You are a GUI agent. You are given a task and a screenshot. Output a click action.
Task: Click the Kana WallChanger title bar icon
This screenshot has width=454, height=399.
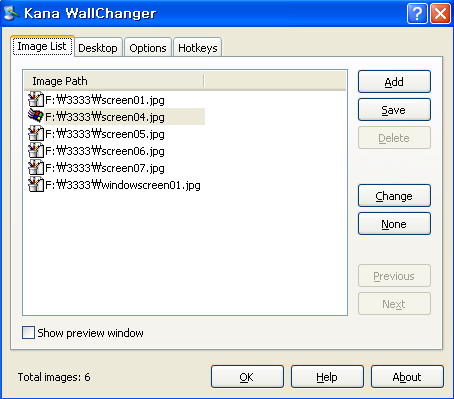pyautogui.click(x=11, y=13)
